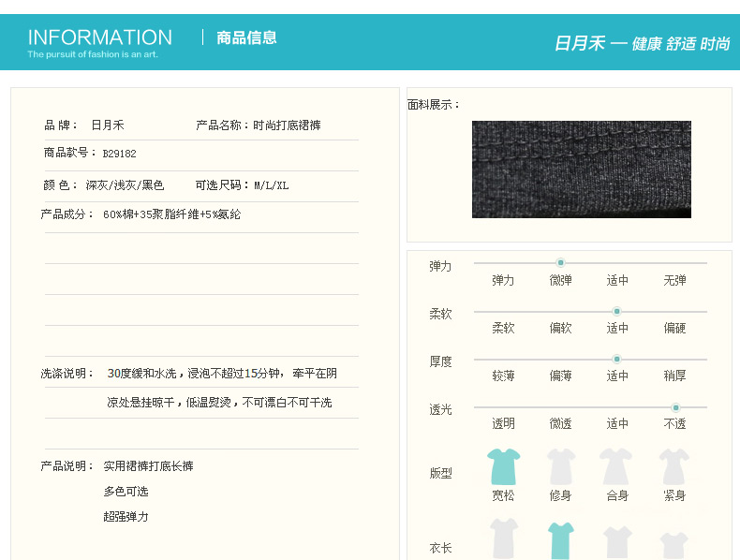This screenshot has width=740, height=560.
Task: Click the 商品款号 label
Action: pos(70,153)
